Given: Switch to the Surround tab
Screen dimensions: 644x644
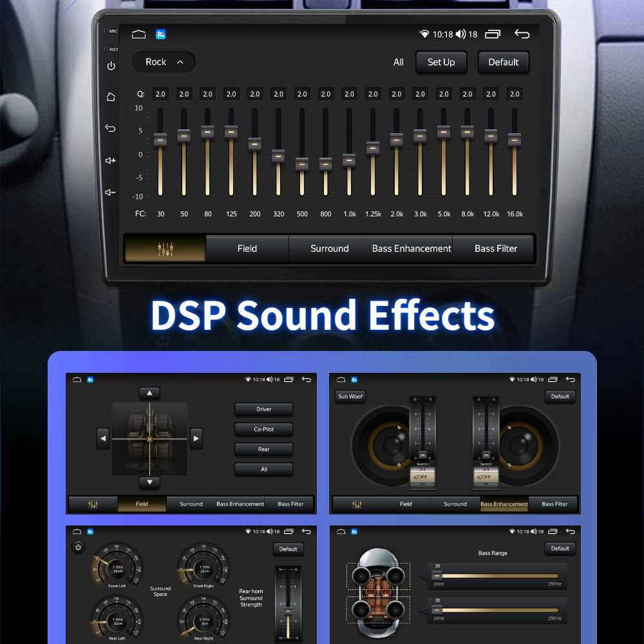Looking at the screenshot, I should coord(329,249).
